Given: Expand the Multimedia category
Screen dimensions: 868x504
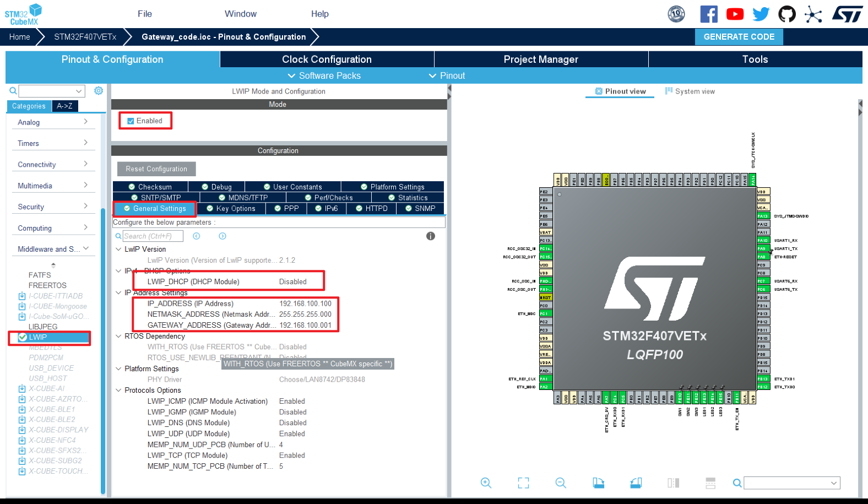Looking at the screenshot, I should tap(53, 186).
